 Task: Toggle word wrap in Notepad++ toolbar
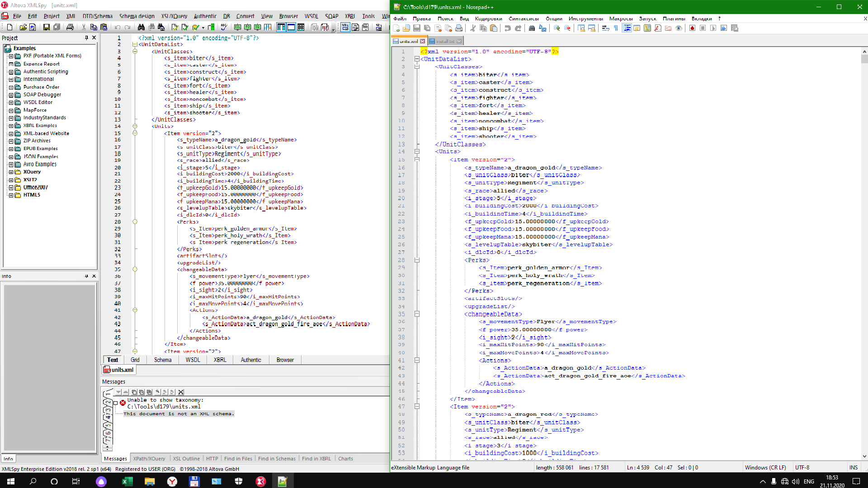(x=605, y=28)
